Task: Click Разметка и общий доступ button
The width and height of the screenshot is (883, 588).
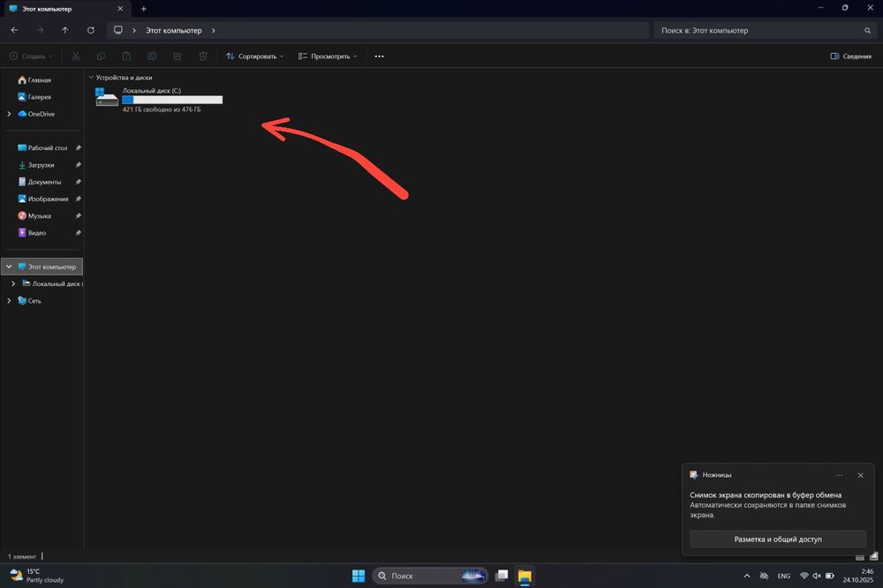Action: point(778,539)
